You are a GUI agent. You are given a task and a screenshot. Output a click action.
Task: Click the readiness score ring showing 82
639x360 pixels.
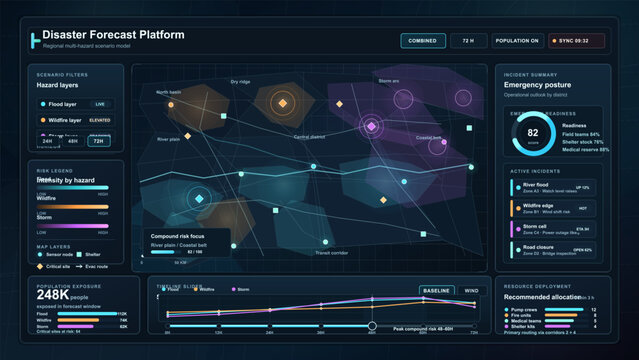click(533, 133)
